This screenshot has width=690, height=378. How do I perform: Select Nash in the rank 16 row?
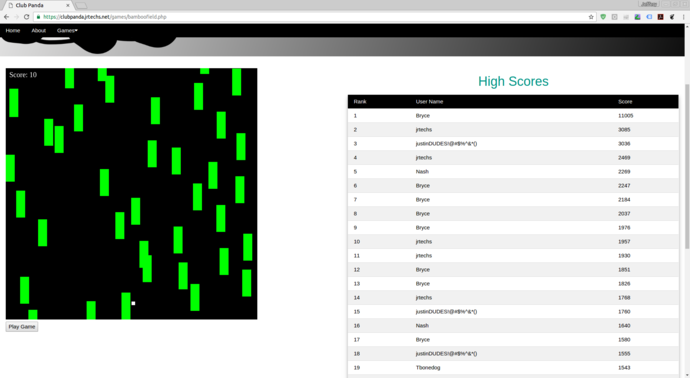click(422, 326)
